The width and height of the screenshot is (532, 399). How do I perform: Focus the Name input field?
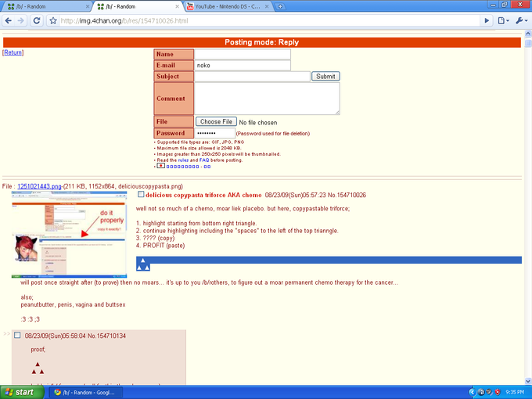point(243,54)
